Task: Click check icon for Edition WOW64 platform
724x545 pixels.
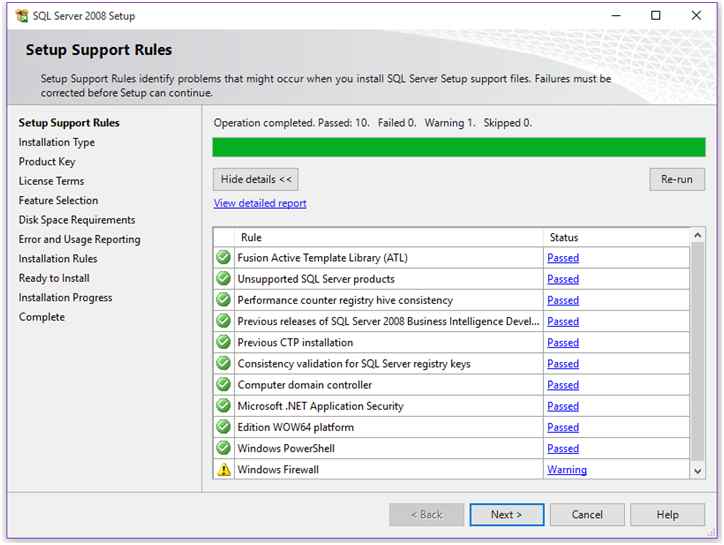Action: click(223, 427)
